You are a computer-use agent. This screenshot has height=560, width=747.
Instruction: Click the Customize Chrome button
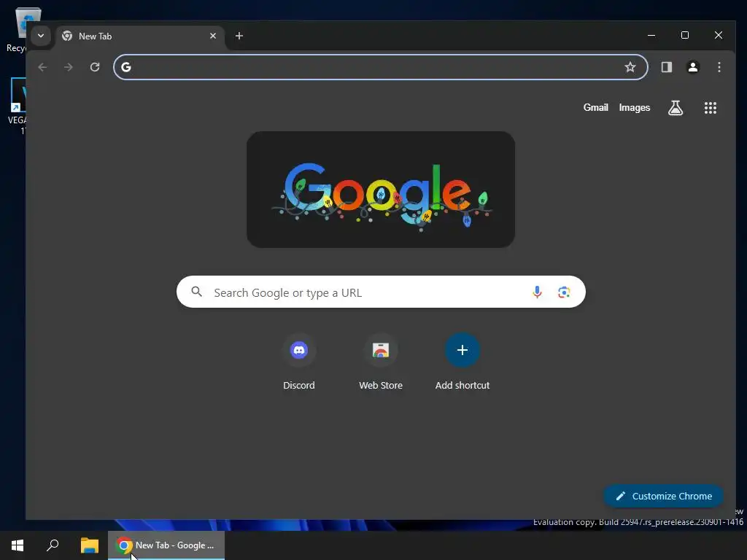664,496
